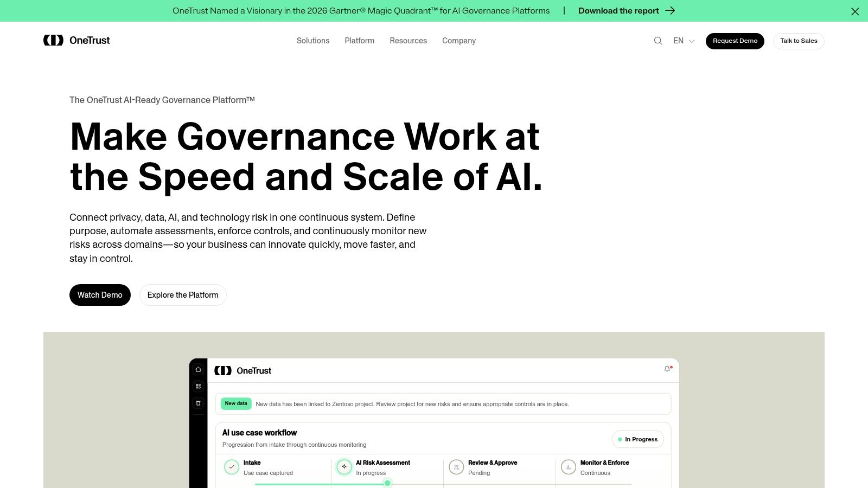
Task: Click the arrow next to Download the report
Action: (670, 10)
